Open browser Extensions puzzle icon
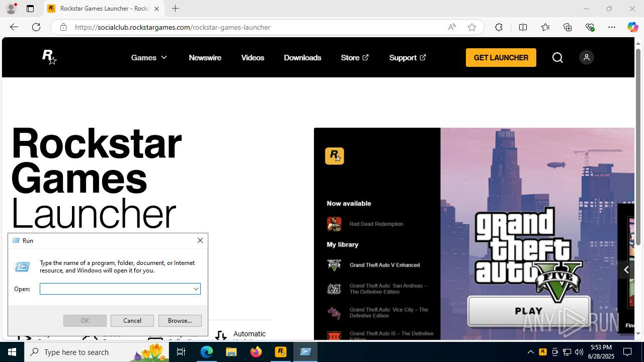Screen dimensions: 644x362 [x=499, y=27]
